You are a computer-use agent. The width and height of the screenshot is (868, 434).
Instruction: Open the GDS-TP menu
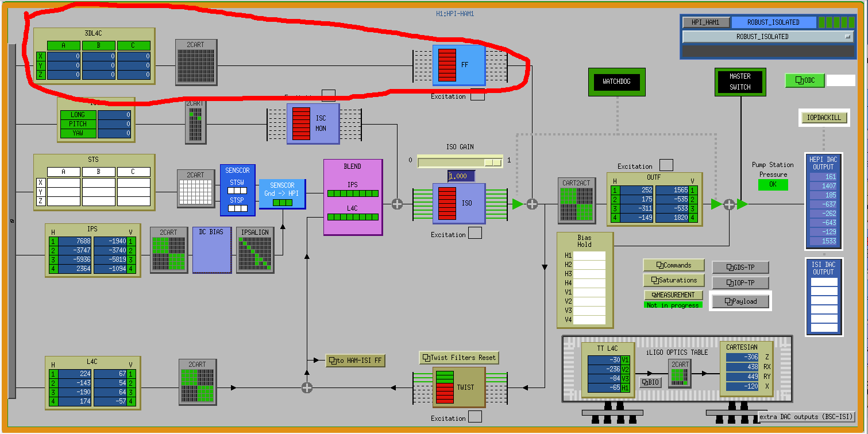click(x=740, y=268)
